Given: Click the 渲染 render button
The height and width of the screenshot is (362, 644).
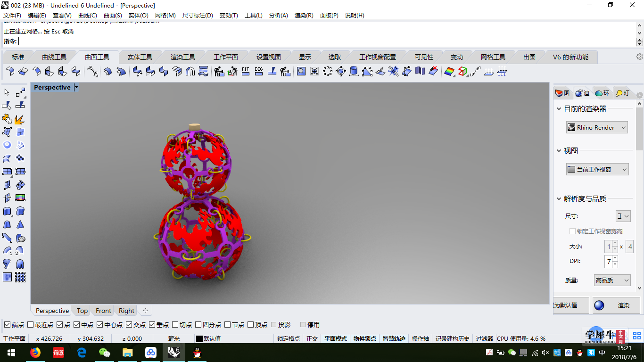Looking at the screenshot, I should [x=616, y=305].
